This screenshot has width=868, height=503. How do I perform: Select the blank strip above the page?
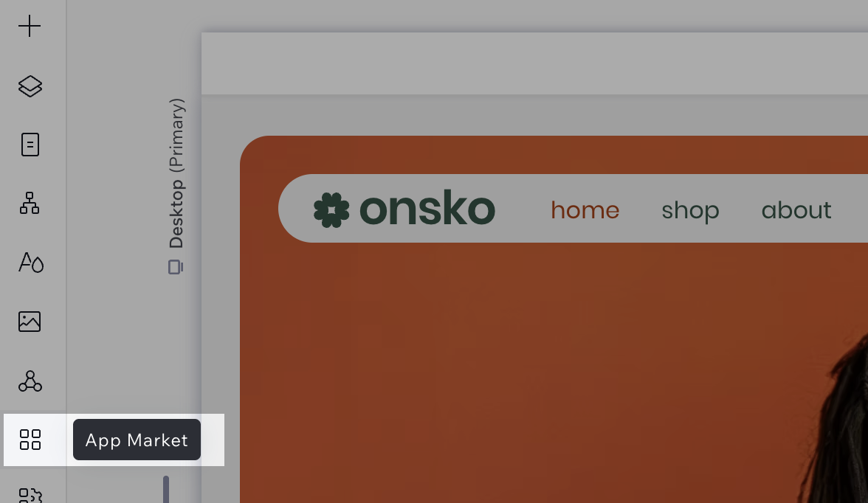tap(534, 63)
